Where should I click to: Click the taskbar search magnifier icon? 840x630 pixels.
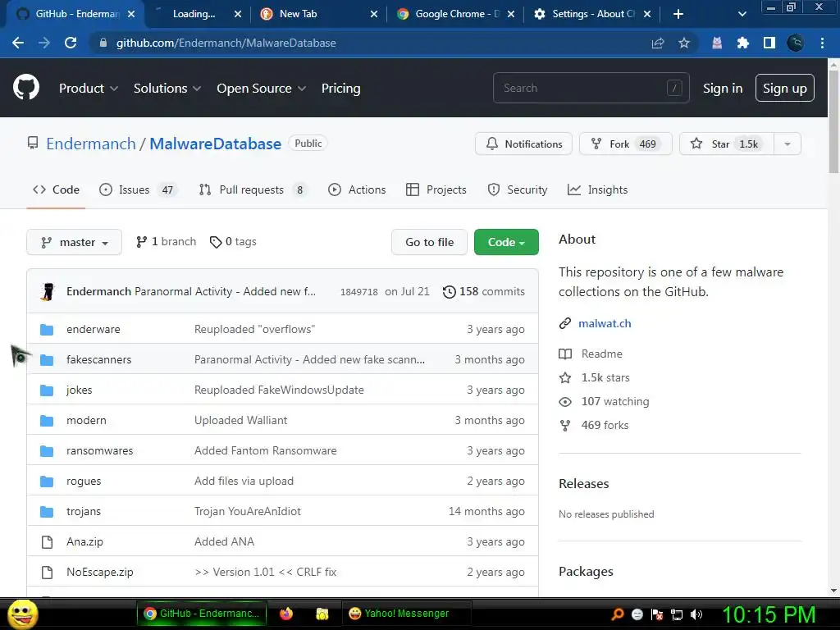pos(618,614)
